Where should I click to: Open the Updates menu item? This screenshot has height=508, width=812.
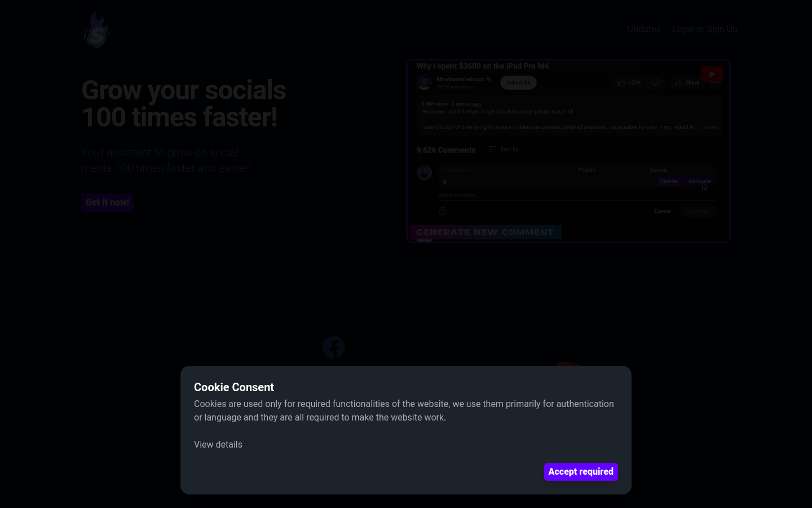click(x=644, y=29)
